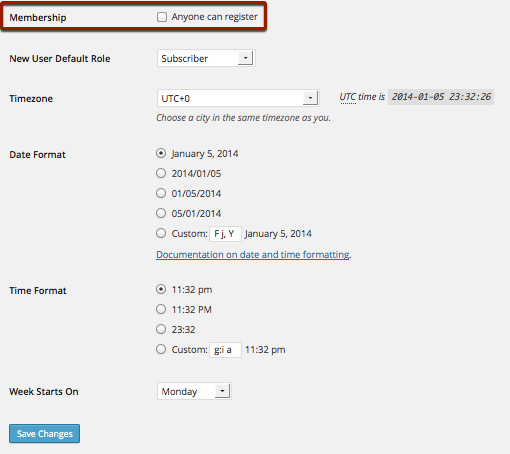
Task: Click the Timezone label
Action: [31, 99]
